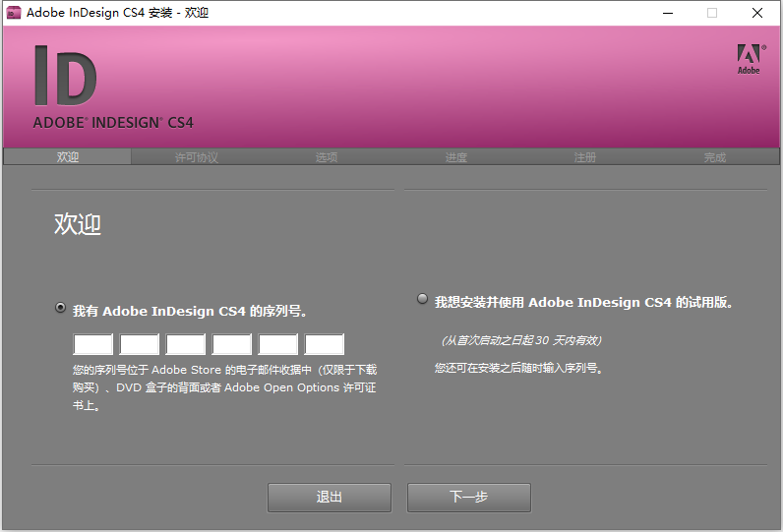Close the installer window
The width and height of the screenshot is (783, 532).
757,13
